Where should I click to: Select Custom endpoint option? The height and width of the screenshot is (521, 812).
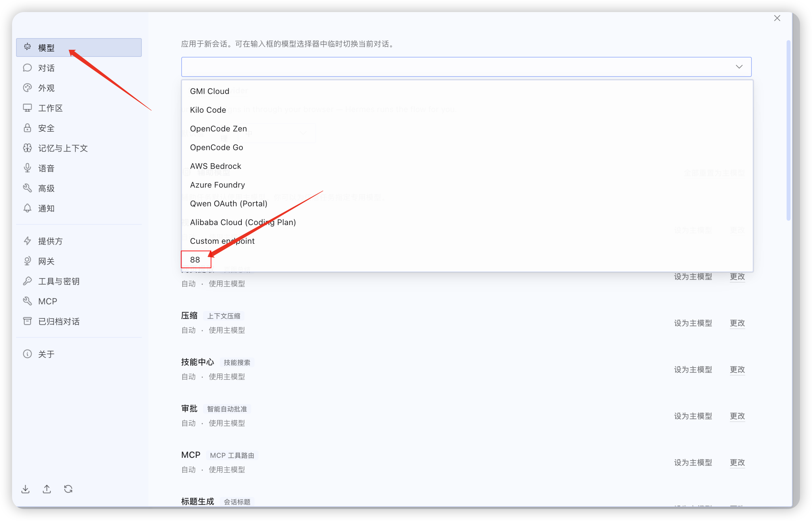(x=467, y=241)
